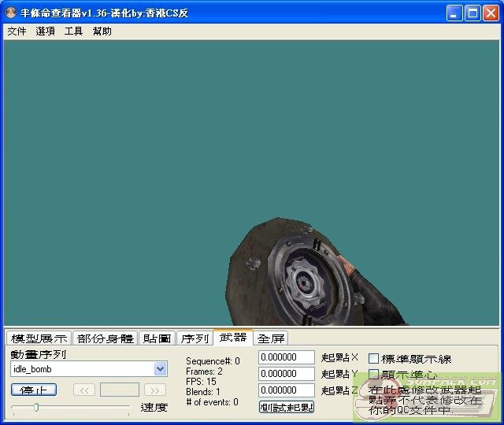The width and height of the screenshot is (504, 425).
Task: Click the 測試起點 test origin button
Action: point(287,408)
